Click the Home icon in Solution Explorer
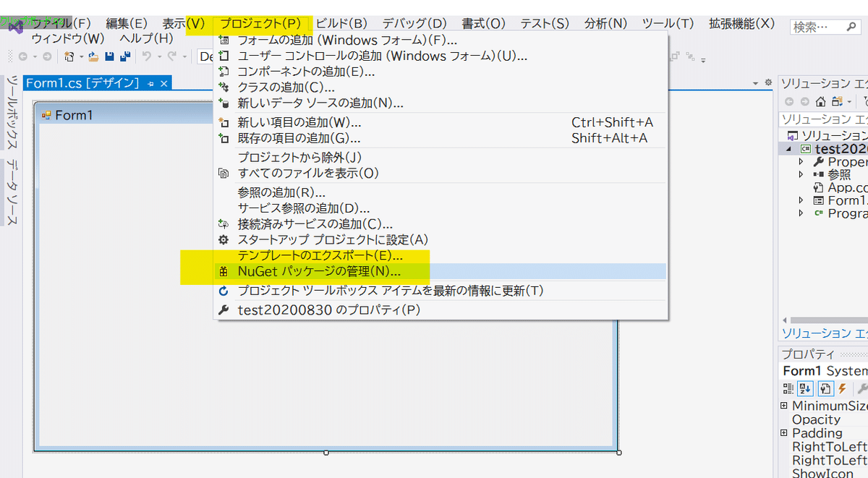Viewport: 868px width, 478px height. click(x=820, y=101)
